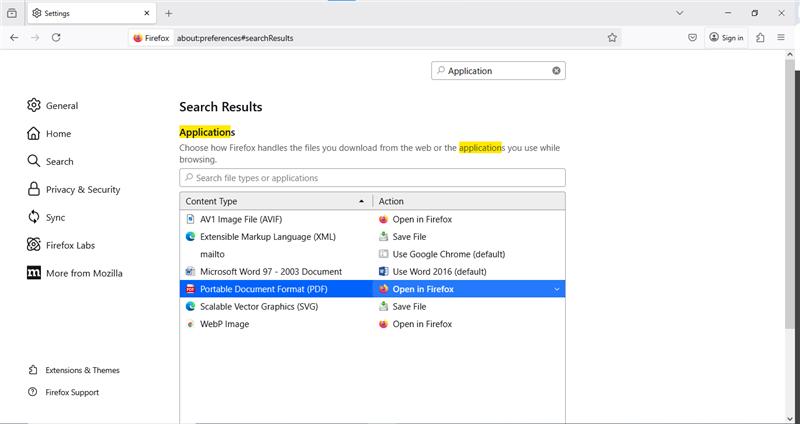Viewport: 800px width, 424px height.
Task: Click the Word 2016 application icon
Action: pyautogui.click(x=384, y=271)
